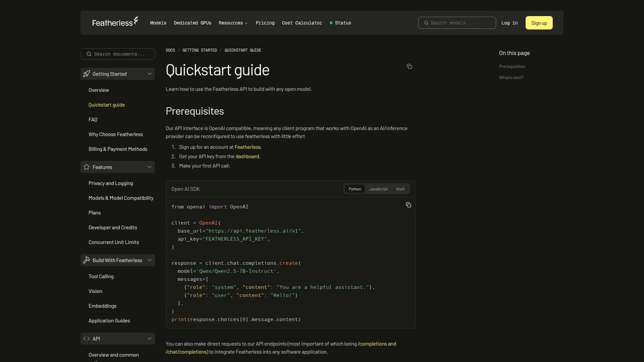The image size is (644, 362).
Task: Open Models & Model Compatibility page
Action: 121,198
